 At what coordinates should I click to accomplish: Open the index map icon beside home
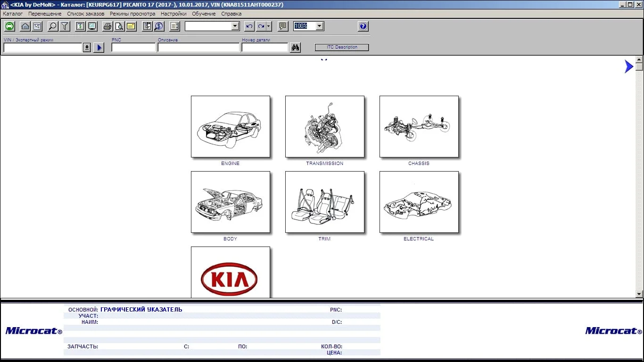pos(37,26)
